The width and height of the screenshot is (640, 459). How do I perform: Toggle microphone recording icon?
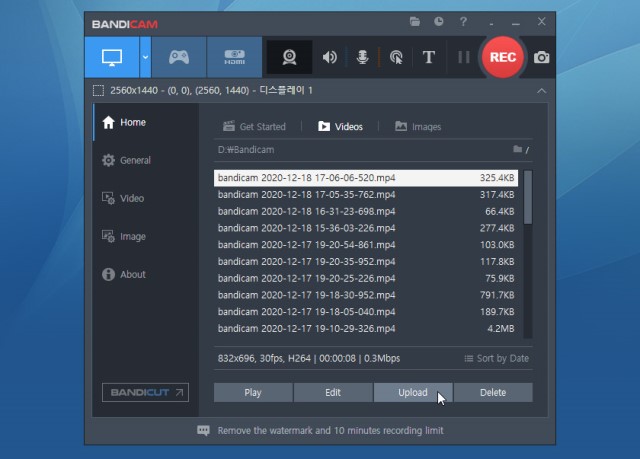[x=362, y=57]
